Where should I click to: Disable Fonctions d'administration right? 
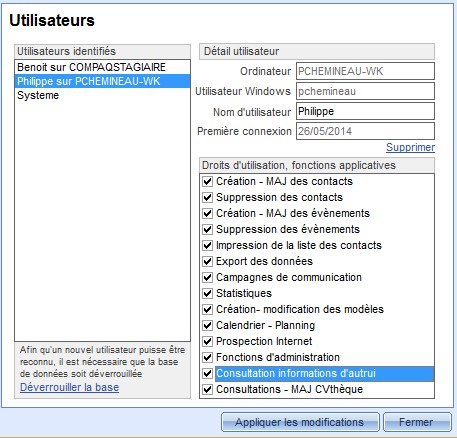(207, 357)
